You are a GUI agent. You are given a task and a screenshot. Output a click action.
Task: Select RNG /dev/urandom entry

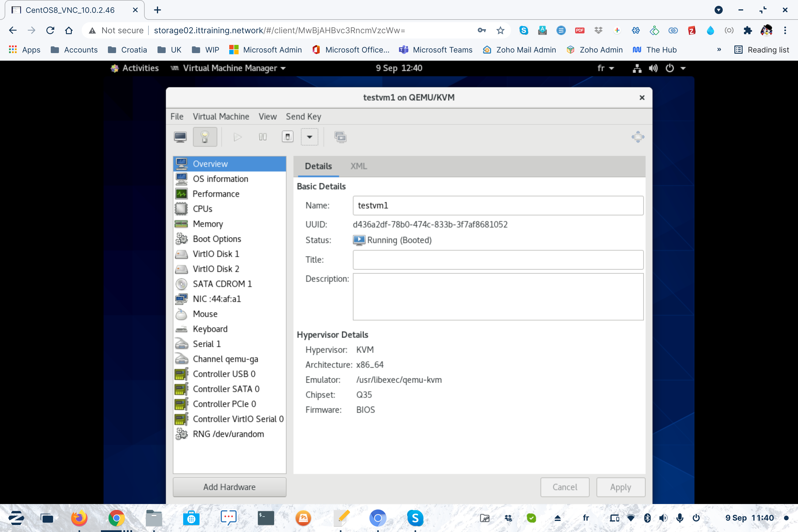click(230, 434)
